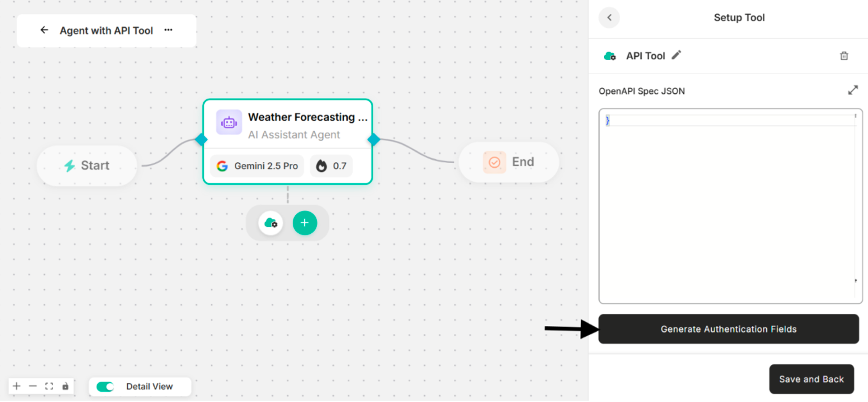Click the back arrow beside Agent with API Tool
868x402 pixels.
(x=44, y=30)
